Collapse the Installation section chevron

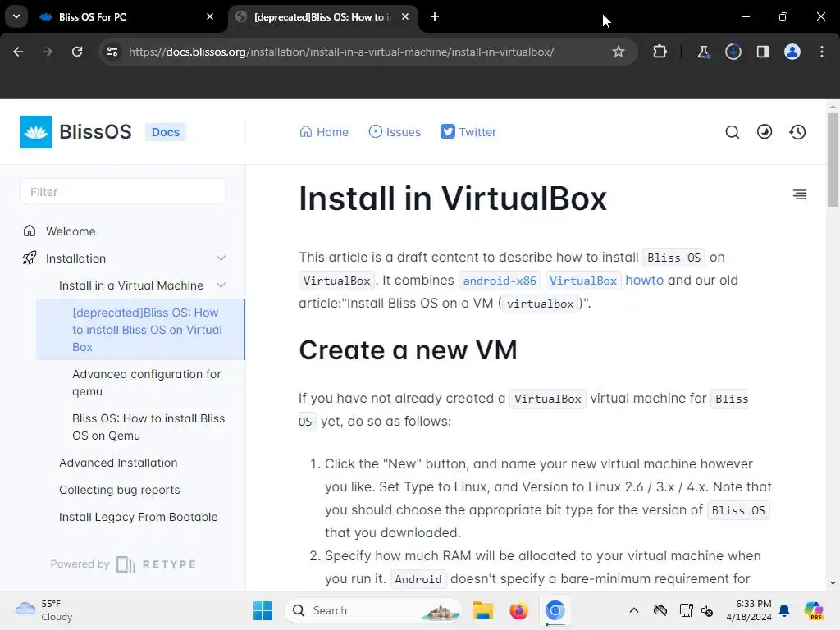pyautogui.click(x=221, y=258)
